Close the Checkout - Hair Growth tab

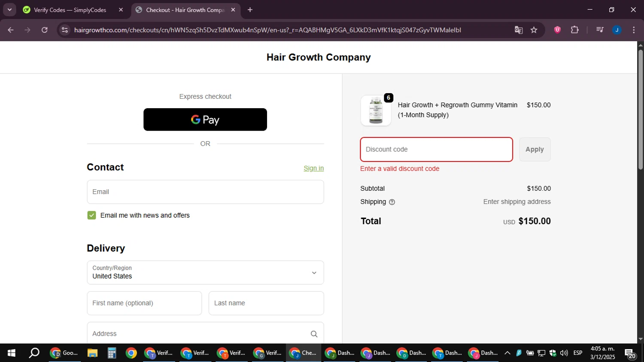233,10
